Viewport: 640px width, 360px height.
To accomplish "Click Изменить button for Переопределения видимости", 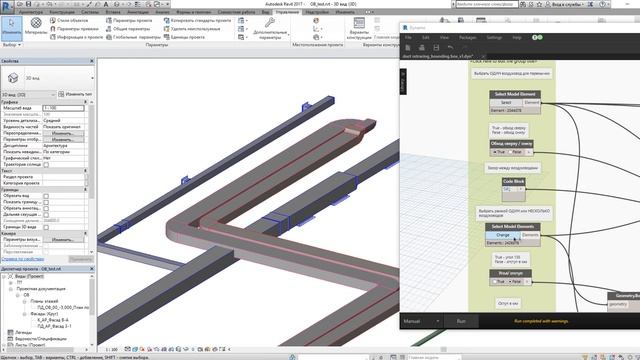I will (x=63, y=133).
